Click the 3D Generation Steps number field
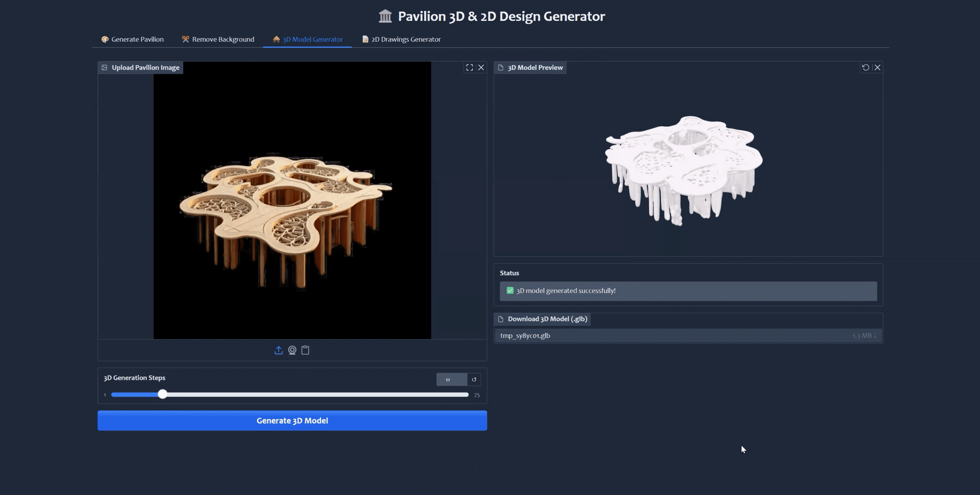 (x=451, y=380)
